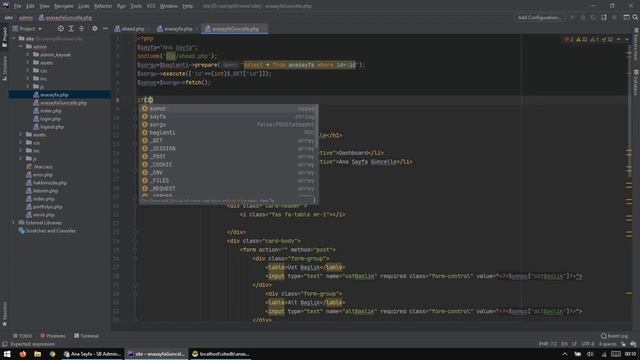Click Expand All in Project panel toolbar

pos(71,29)
